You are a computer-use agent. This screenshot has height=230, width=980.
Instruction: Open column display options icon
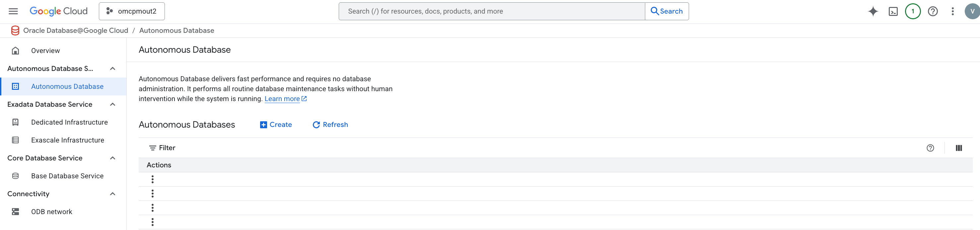pyautogui.click(x=959, y=148)
